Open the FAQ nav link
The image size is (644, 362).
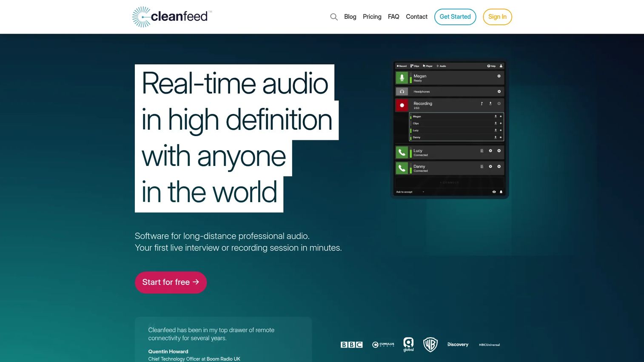(393, 17)
